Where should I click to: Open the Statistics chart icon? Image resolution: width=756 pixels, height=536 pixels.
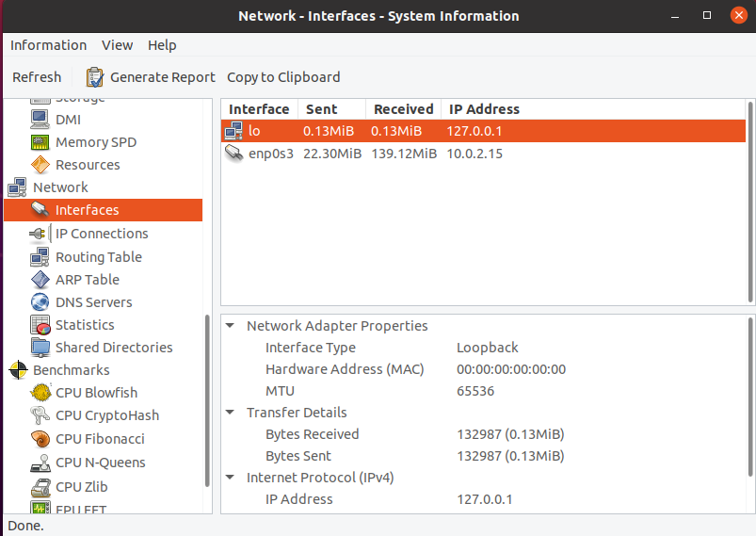[40, 325]
